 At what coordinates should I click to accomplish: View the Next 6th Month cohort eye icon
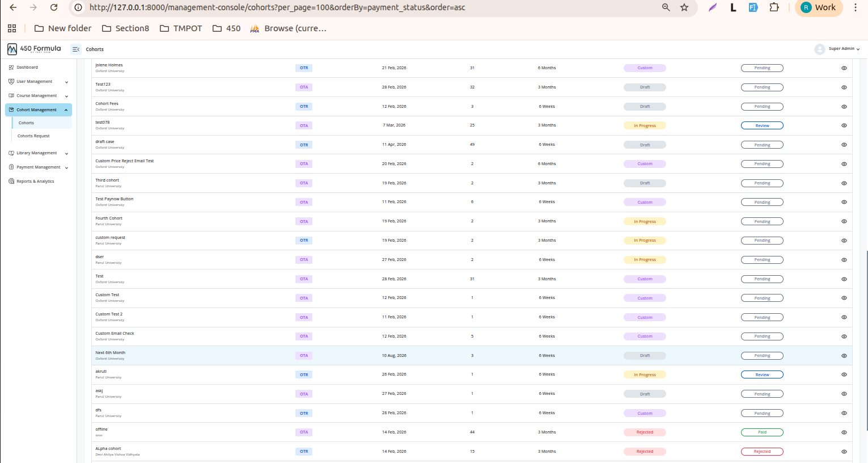tap(844, 356)
